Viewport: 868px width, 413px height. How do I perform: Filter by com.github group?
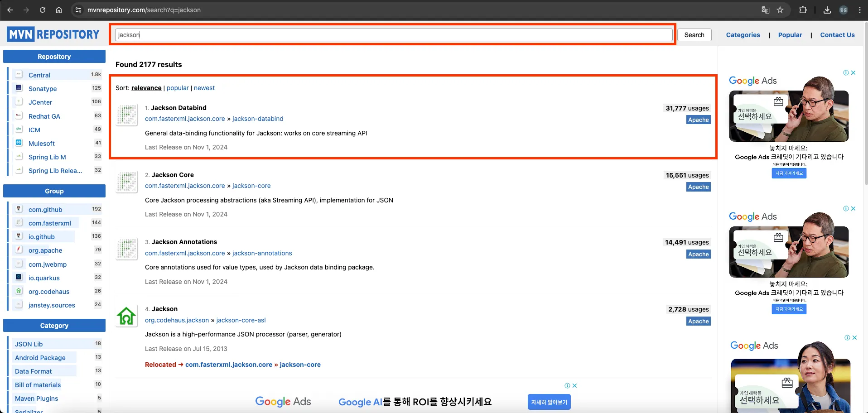point(45,210)
